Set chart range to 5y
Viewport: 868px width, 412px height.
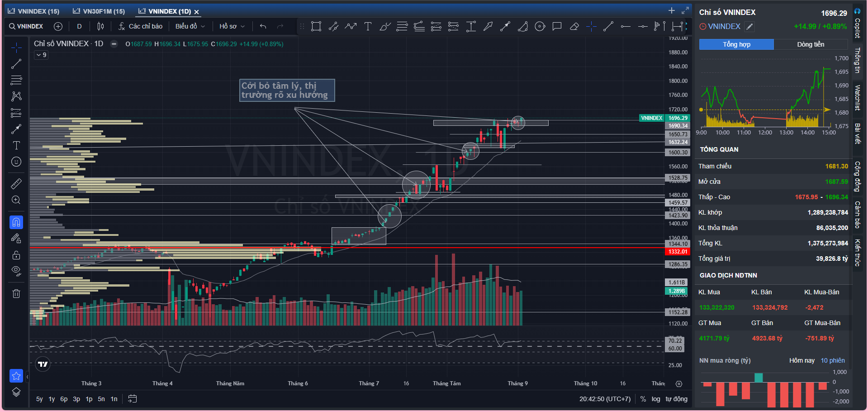[x=39, y=399]
